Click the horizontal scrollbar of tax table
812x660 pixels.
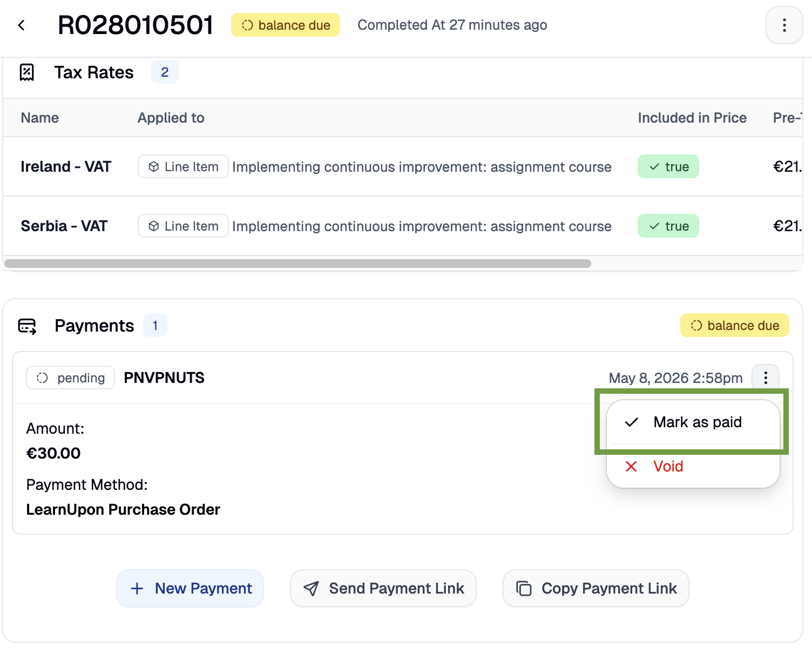tap(297, 264)
